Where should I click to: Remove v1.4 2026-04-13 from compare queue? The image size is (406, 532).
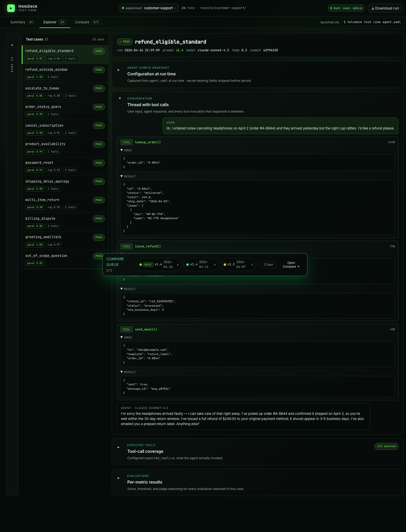coord(215,265)
